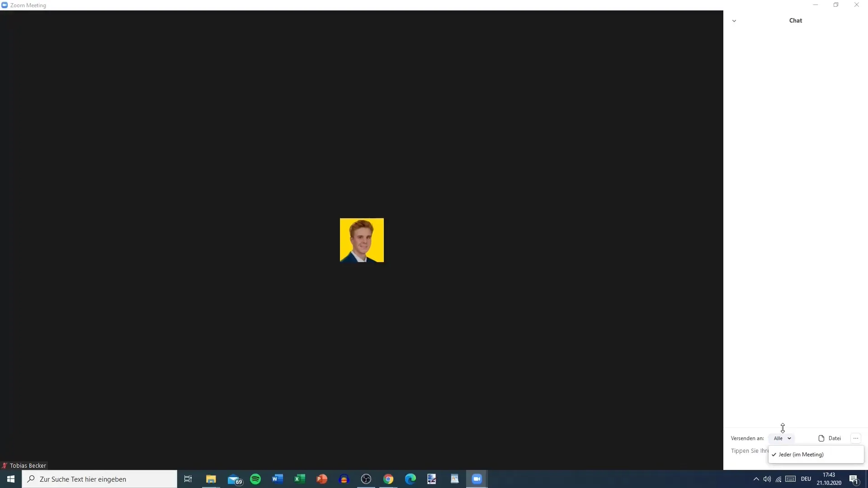The image size is (868, 488).
Task: Click Tobias Becker profile picture thumbnail
Action: (x=361, y=240)
